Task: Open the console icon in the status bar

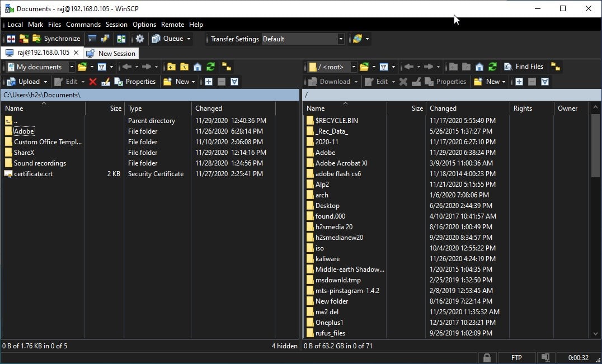Action: [545, 357]
